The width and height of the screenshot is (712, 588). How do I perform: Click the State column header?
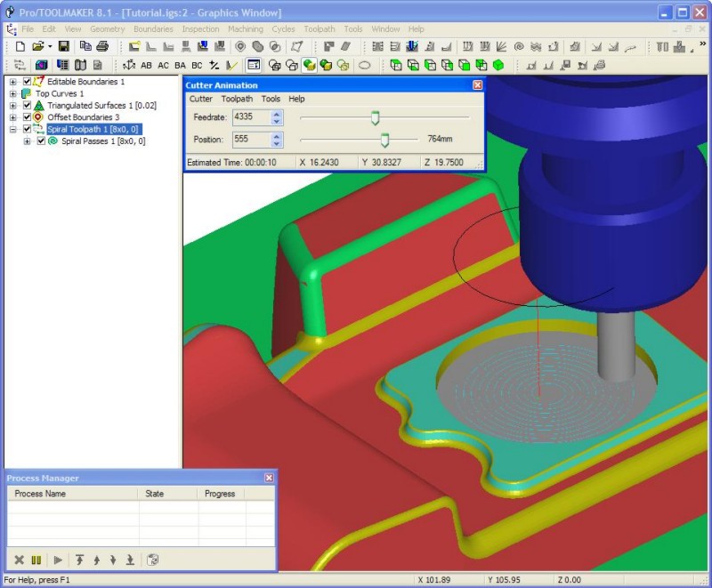(168, 494)
